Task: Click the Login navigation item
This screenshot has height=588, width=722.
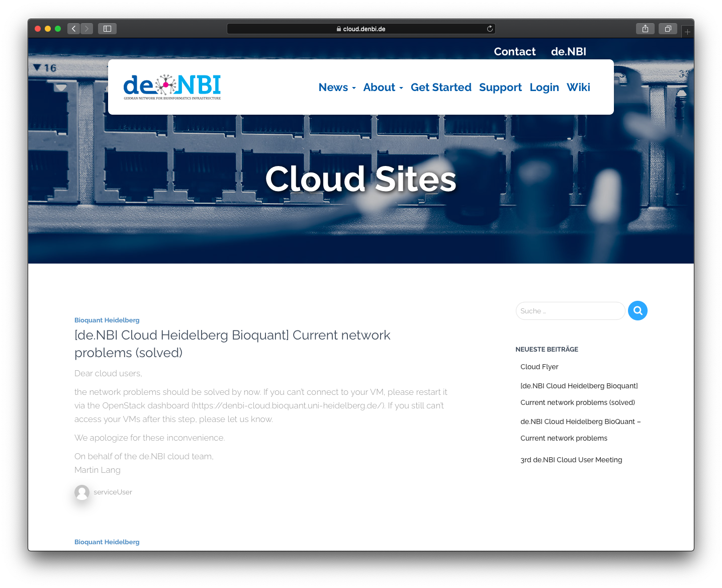Action: (x=544, y=87)
